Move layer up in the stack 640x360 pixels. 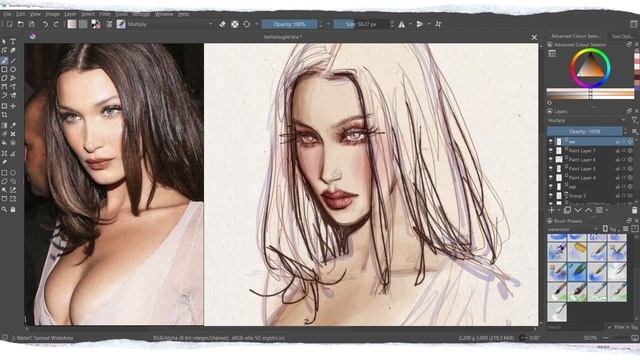[589, 210]
